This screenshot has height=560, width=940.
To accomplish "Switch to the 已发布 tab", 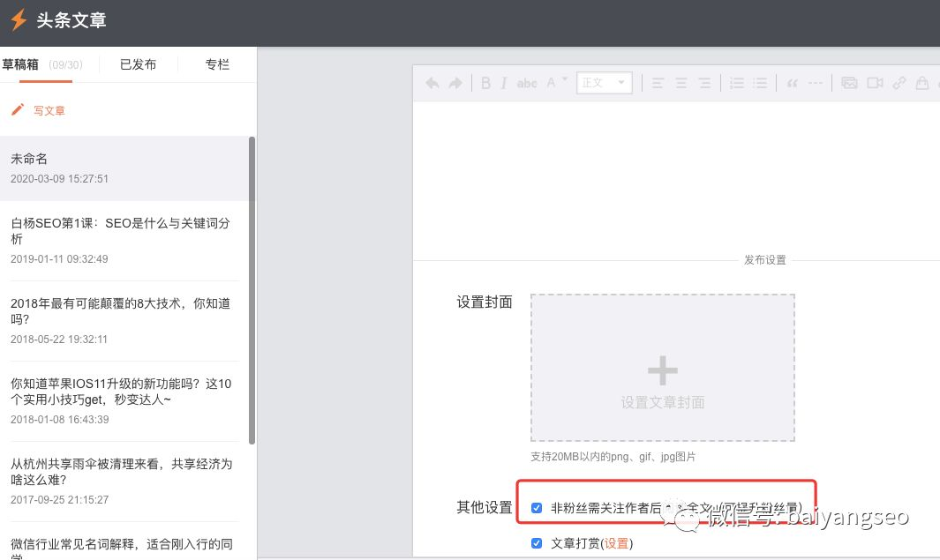I will tap(138, 64).
